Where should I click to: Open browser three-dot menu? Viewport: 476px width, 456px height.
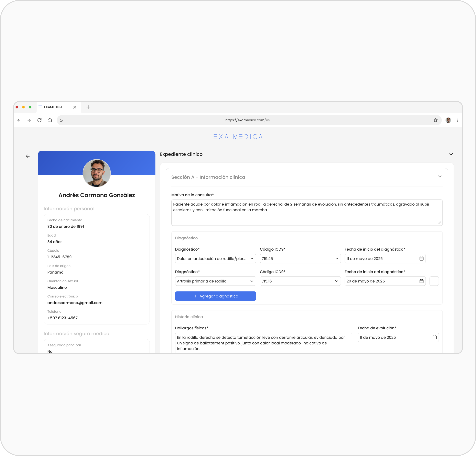pyautogui.click(x=457, y=120)
